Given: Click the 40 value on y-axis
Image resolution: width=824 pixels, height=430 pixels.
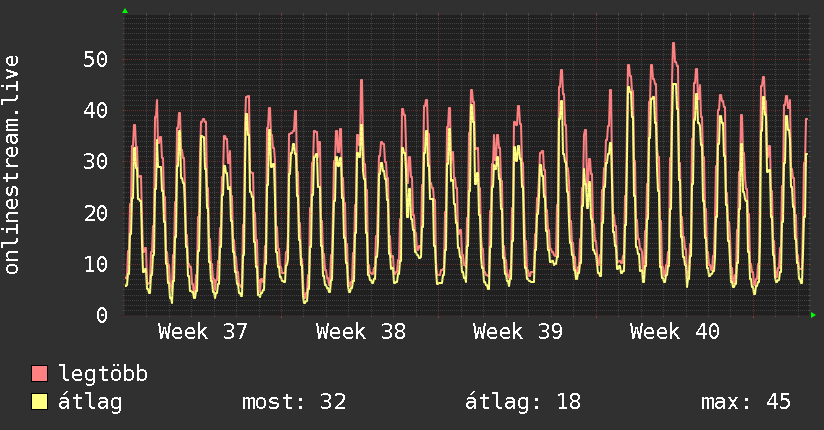Looking at the screenshot, I should (x=96, y=110).
